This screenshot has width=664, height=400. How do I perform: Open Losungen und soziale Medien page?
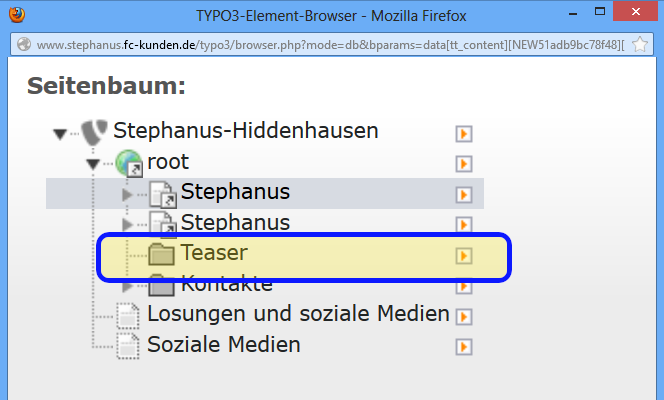(x=298, y=314)
